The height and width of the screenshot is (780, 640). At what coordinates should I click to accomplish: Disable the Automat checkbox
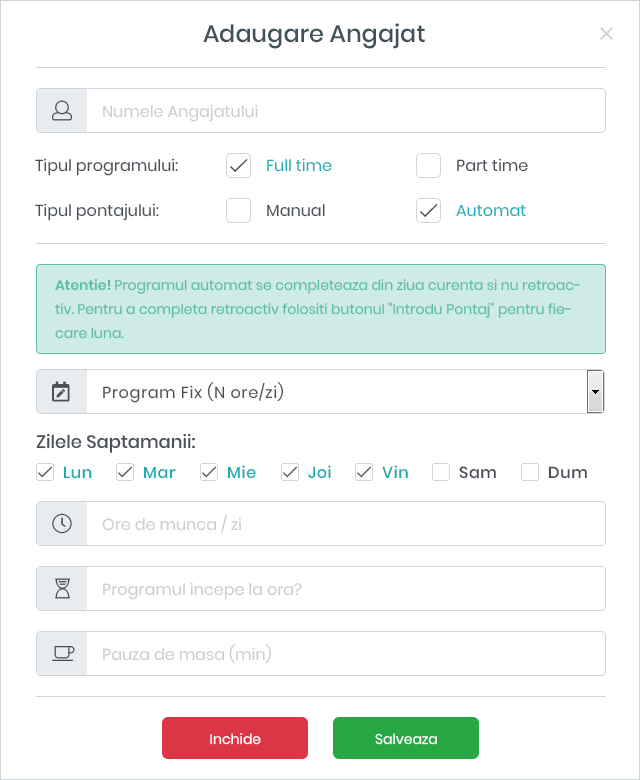429,211
